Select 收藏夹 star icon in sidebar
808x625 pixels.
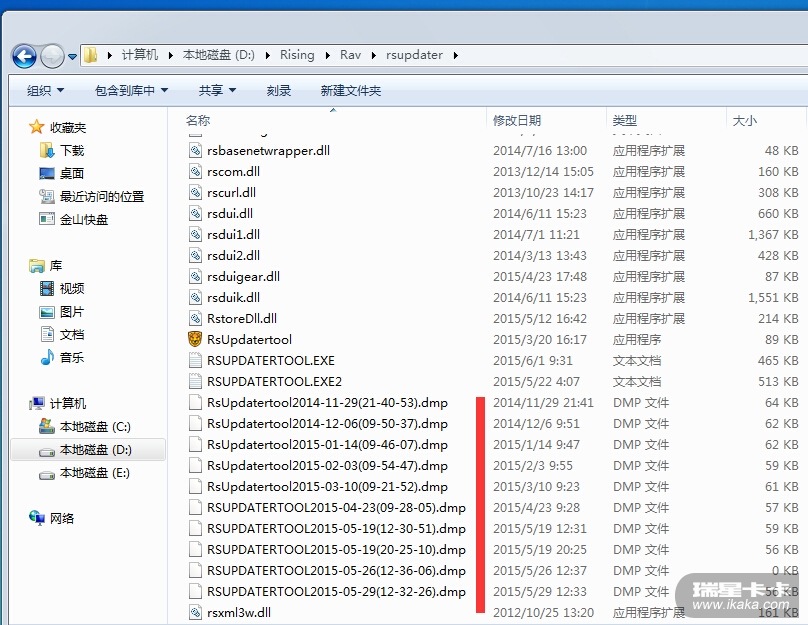click(x=37, y=127)
